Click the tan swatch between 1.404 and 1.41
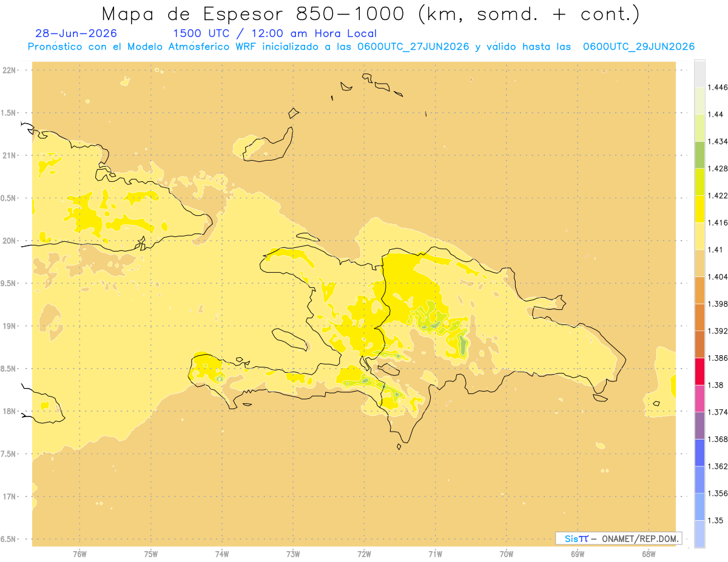The width and height of the screenshot is (728, 562). coord(699,263)
